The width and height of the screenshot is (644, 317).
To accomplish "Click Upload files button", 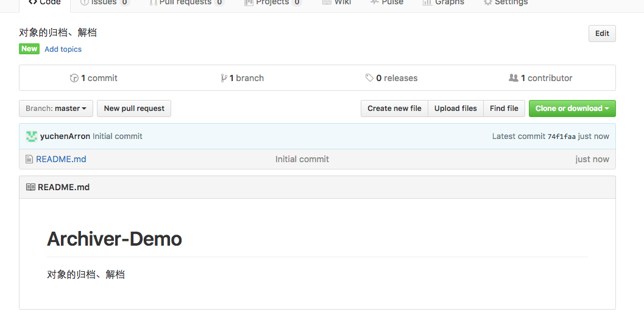I will click(456, 109).
